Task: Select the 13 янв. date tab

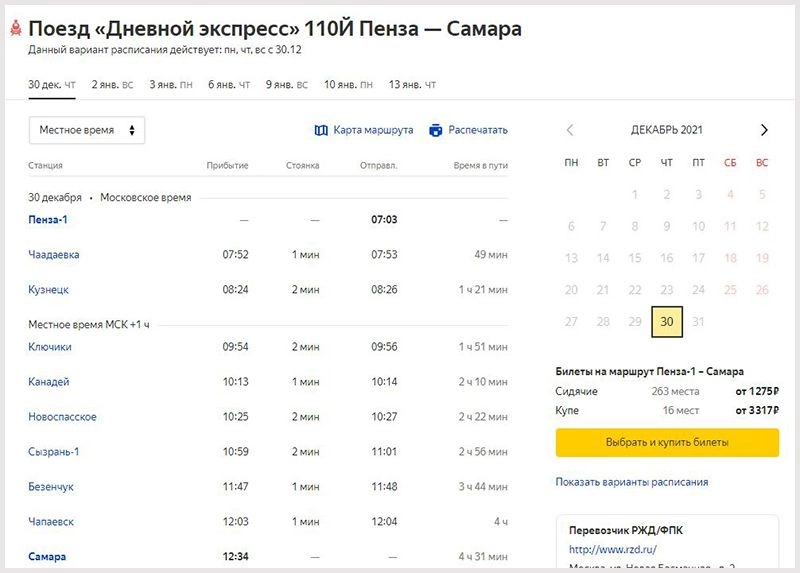Action: point(412,85)
